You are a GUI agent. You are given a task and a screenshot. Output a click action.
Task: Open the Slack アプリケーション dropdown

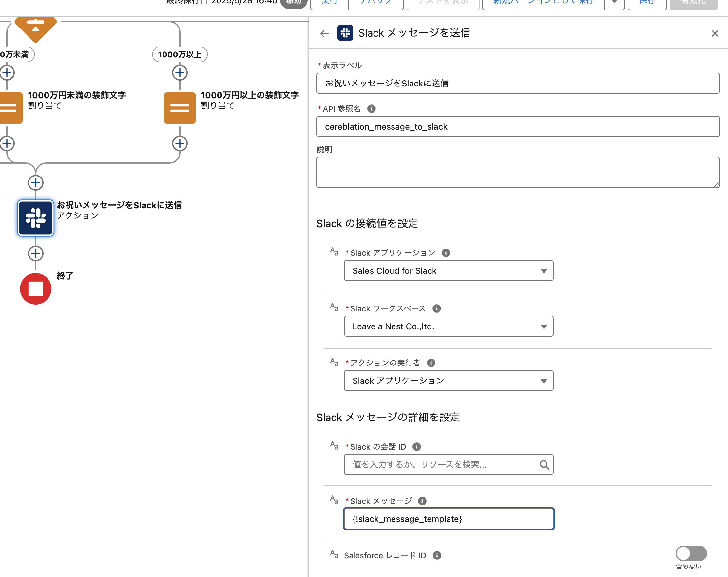pyautogui.click(x=449, y=270)
